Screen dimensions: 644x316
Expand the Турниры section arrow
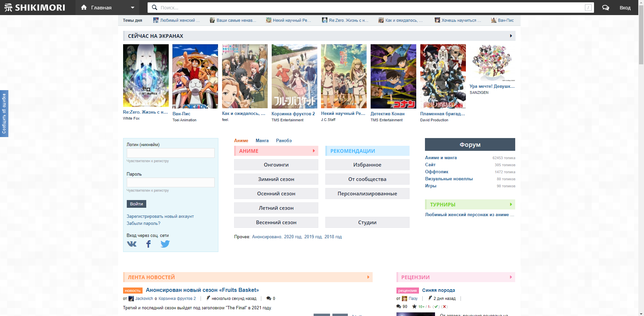click(x=511, y=204)
